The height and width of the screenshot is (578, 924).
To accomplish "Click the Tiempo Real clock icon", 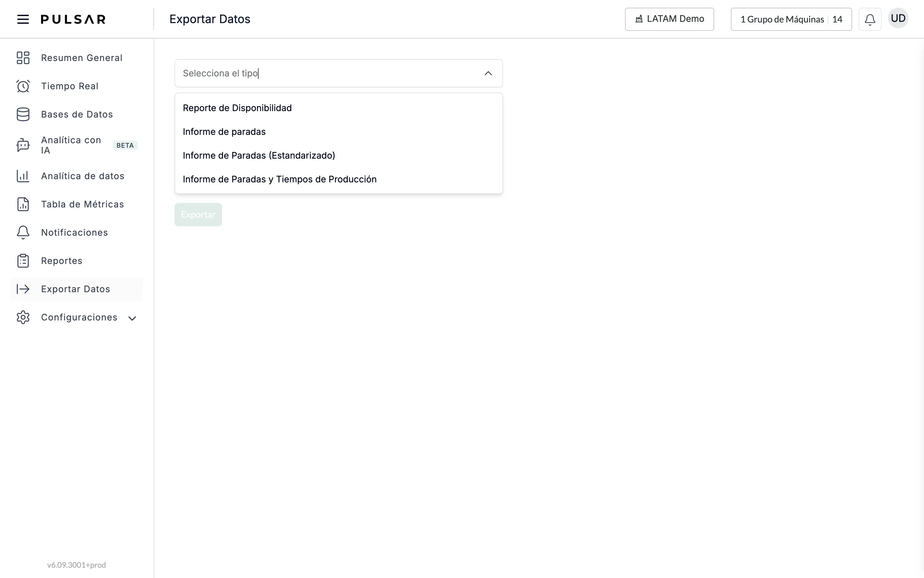I will point(23,86).
